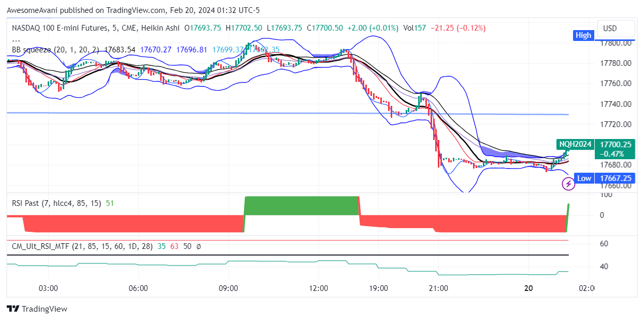Click the CM_Ult_RSI_MTF indicator legend
This screenshot has height=320, width=644.
click(x=82, y=246)
